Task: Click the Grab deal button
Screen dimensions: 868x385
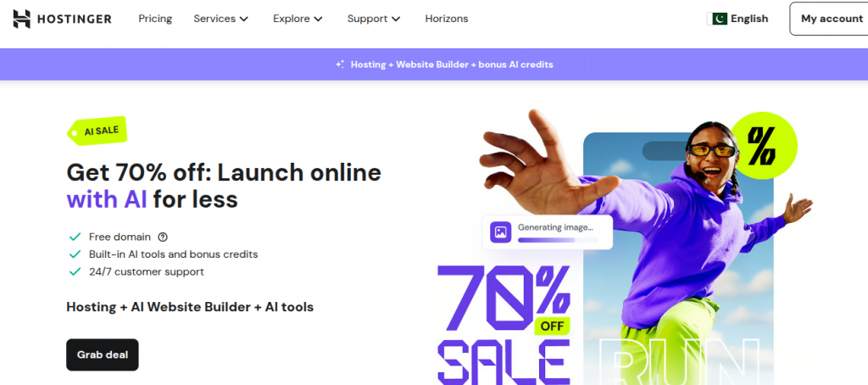Action: (x=103, y=354)
